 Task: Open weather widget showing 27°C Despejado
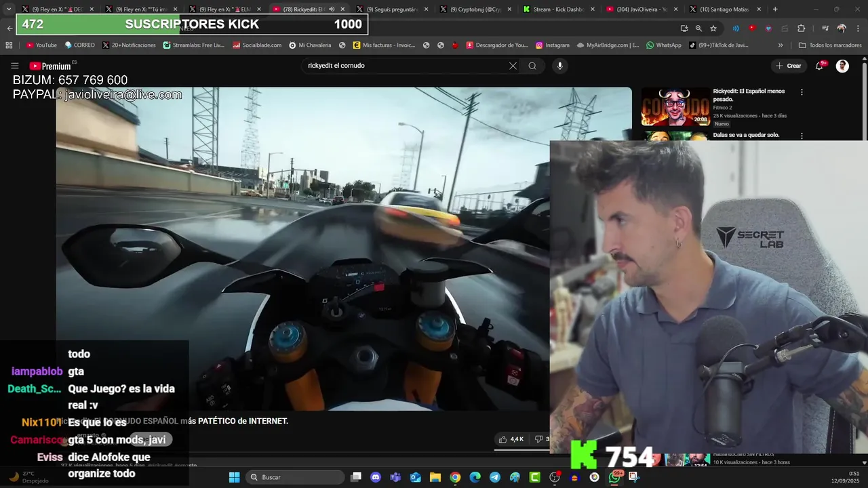pos(28,477)
